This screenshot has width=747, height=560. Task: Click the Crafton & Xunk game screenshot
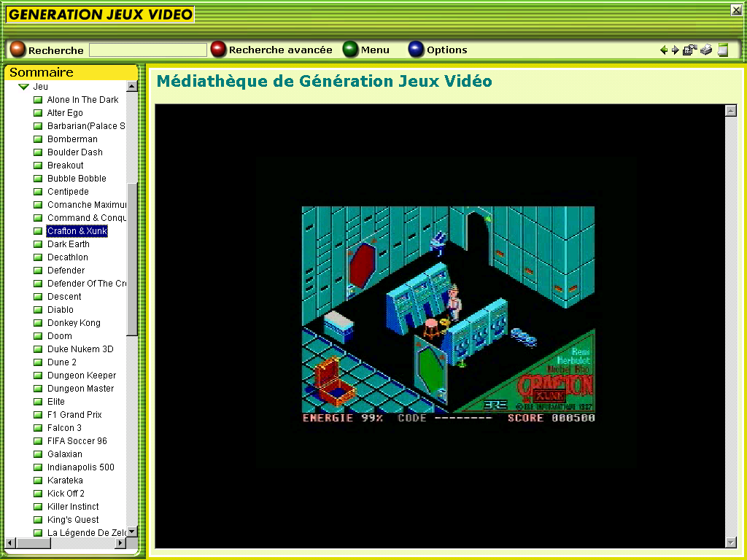(448, 314)
